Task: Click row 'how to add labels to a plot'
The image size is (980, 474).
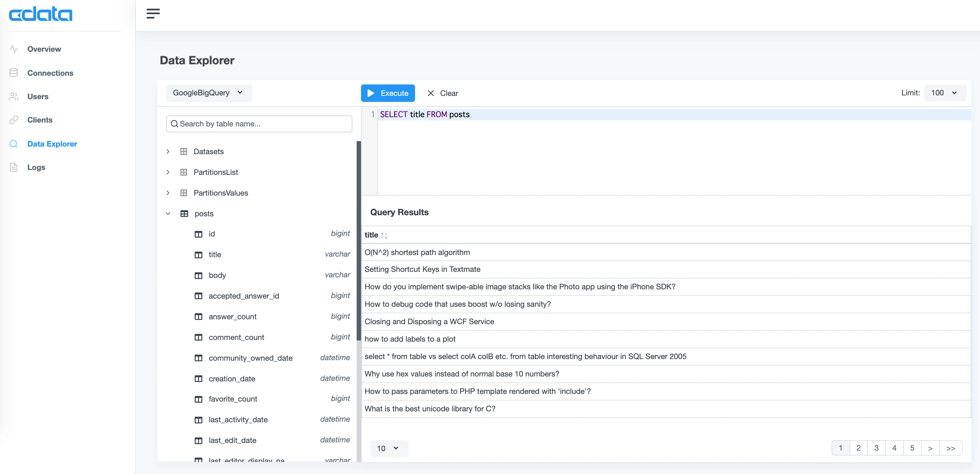Action: click(x=666, y=339)
